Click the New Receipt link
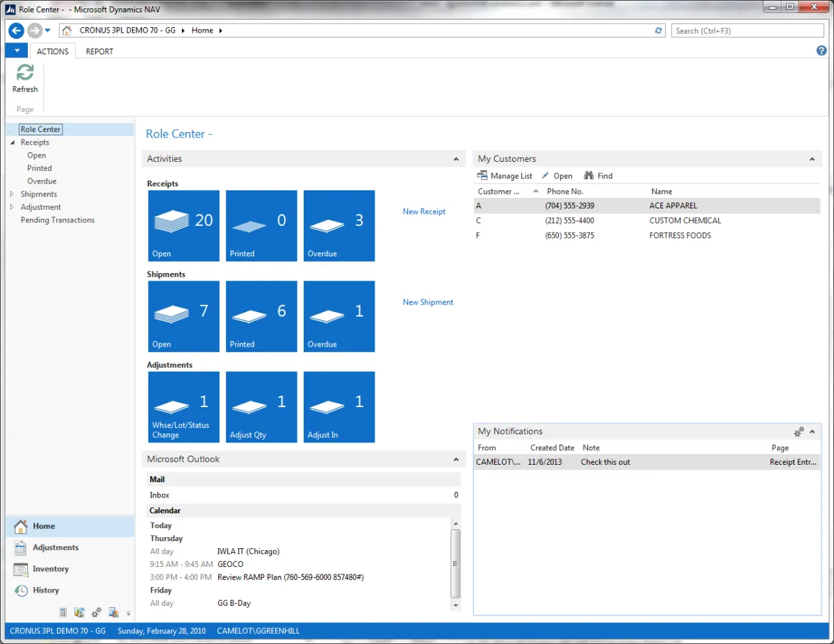This screenshot has width=834, height=644. coord(424,212)
